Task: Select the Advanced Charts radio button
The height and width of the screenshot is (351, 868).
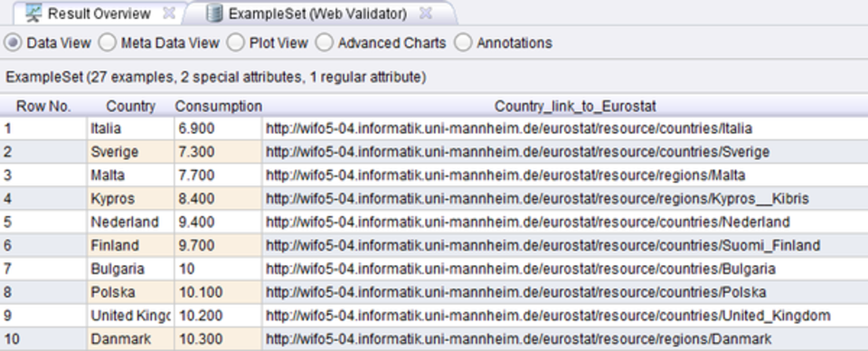Action: click(x=325, y=43)
